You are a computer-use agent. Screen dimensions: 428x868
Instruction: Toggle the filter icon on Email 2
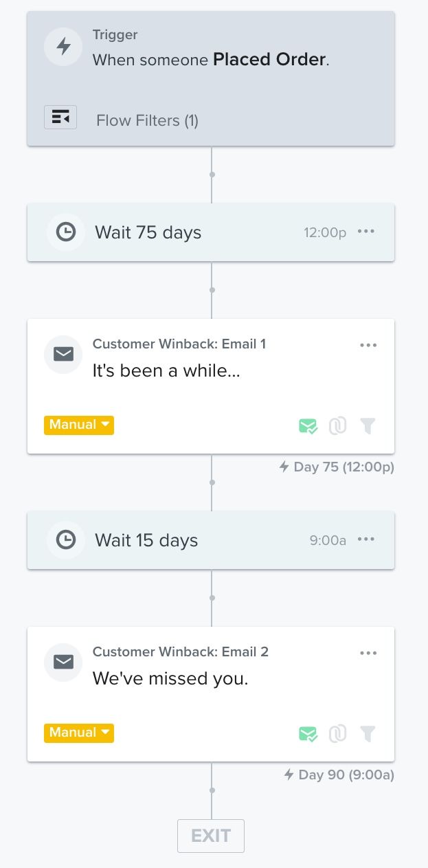pyautogui.click(x=368, y=734)
